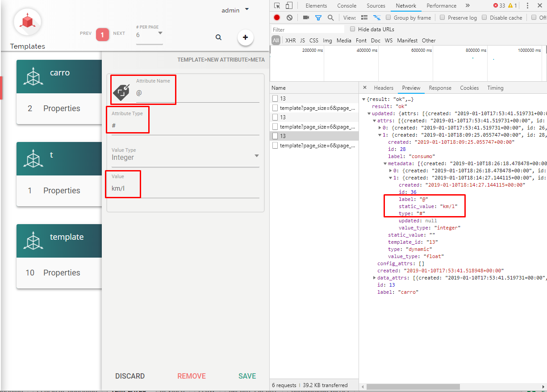Collapse the metadata array node
The image size is (547, 392).
tap(385, 163)
